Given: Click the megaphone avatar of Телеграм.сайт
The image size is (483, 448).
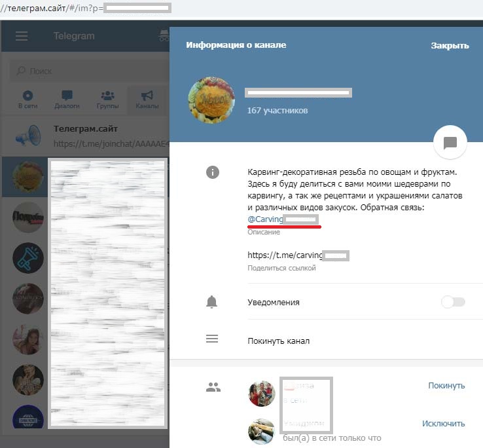Looking at the screenshot, I should click(x=28, y=136).
